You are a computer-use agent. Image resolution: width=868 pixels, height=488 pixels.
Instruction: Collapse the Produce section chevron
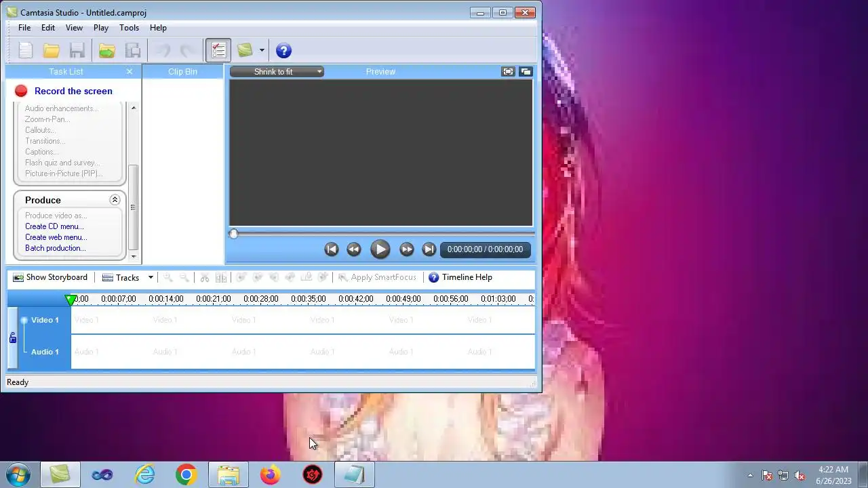[x=115, y=200]
